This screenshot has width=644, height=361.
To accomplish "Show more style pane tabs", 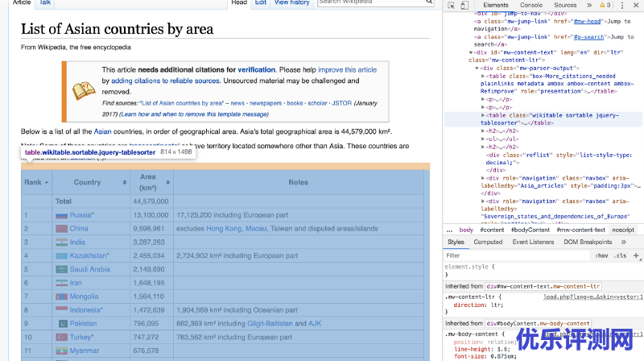I will [623, 243].
